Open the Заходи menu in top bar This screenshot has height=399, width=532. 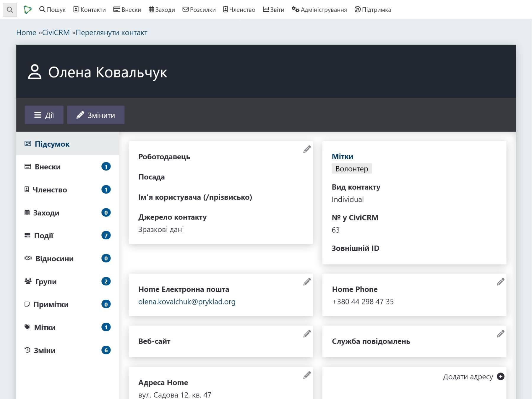pyautogui.click(x=162, y=10)
